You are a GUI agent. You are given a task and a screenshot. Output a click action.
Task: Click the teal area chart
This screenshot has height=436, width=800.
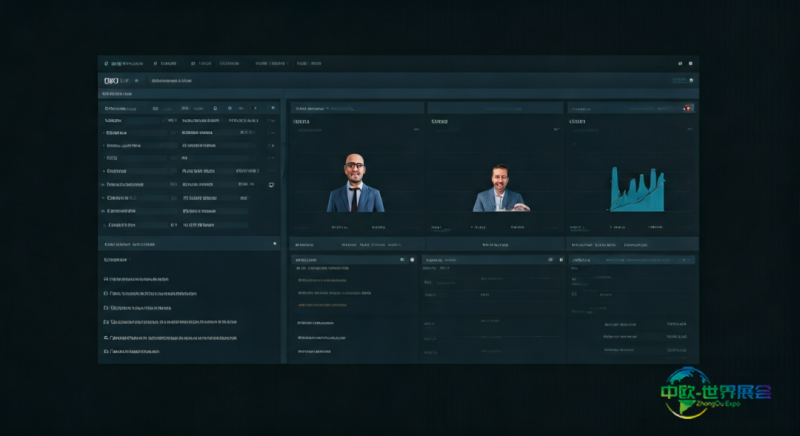point(638,190)
